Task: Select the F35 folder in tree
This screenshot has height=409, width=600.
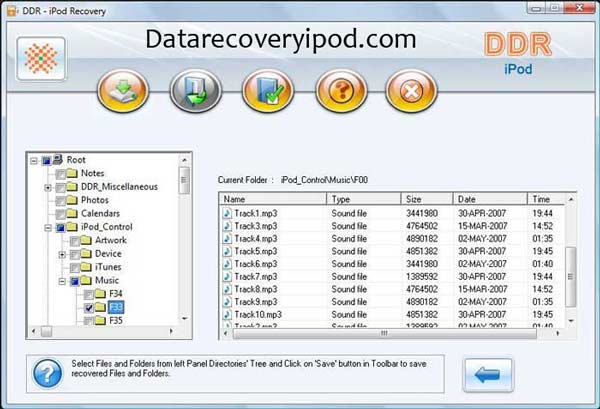Action: click(x=116, y=320)
